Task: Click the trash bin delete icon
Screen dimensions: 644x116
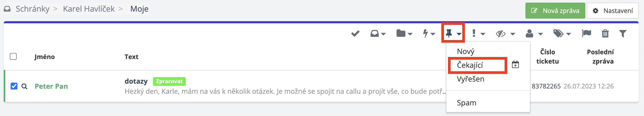Action: [605, 34]
